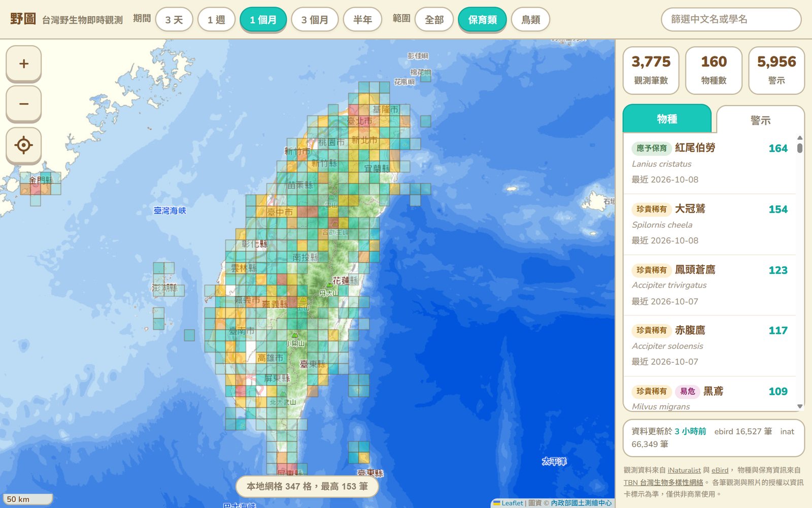Open the 紅尾伯勞 species entry
812x508 pixels.
(709, 164)
